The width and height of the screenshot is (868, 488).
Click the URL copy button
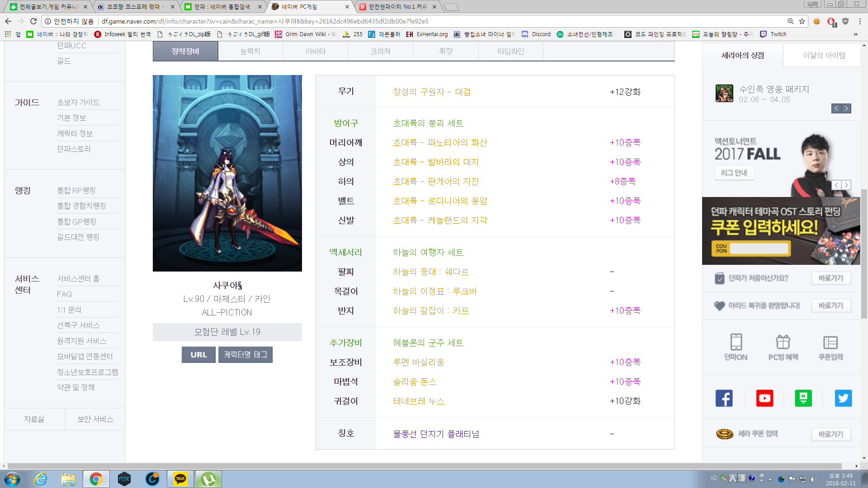[198, 355]
